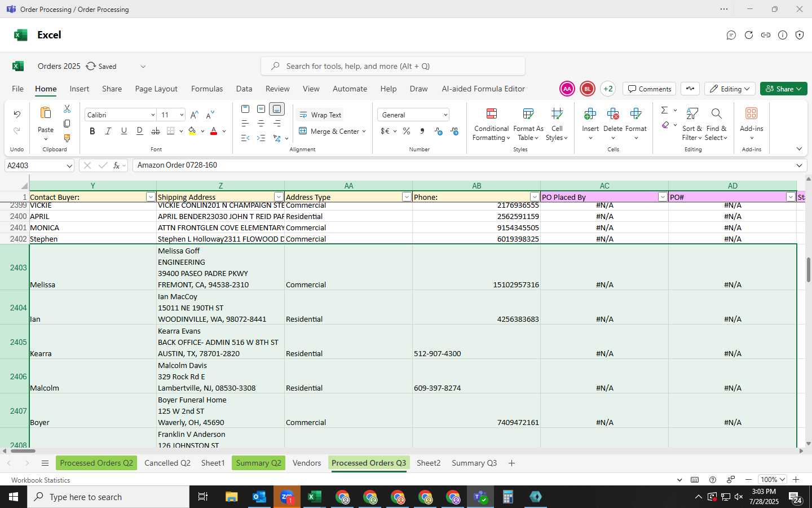This screenshot has height=508, width=812.
Task: Increase decimal places icon
Action: (439, 131)
